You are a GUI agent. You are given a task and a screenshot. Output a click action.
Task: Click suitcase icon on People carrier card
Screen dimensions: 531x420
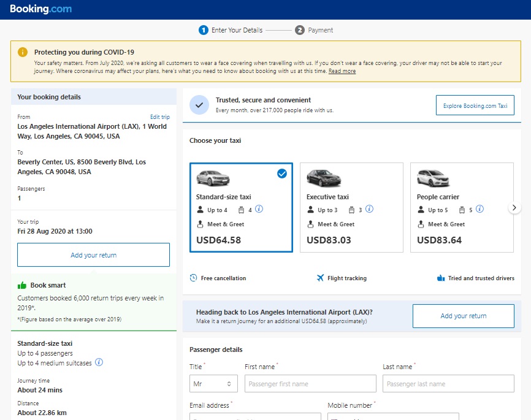[462, 210]
